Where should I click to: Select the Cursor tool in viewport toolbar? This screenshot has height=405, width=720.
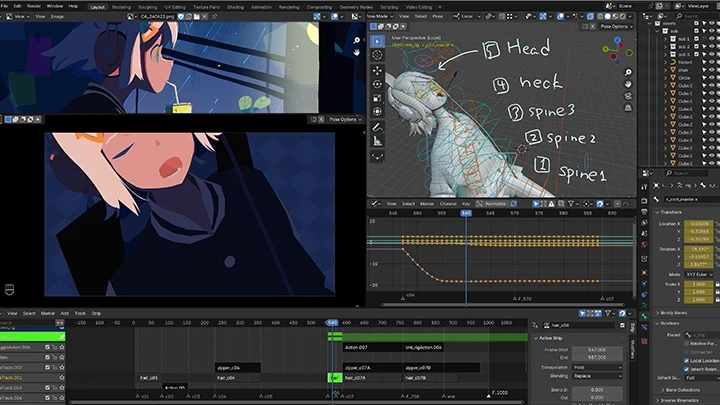click(377, 56)
